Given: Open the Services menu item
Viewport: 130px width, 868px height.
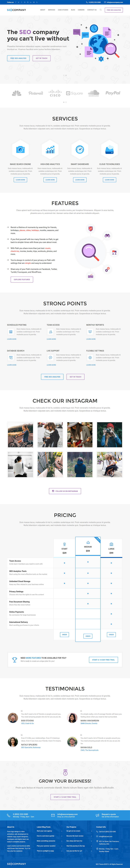Looking at the screenshot, I should [51, 10].
